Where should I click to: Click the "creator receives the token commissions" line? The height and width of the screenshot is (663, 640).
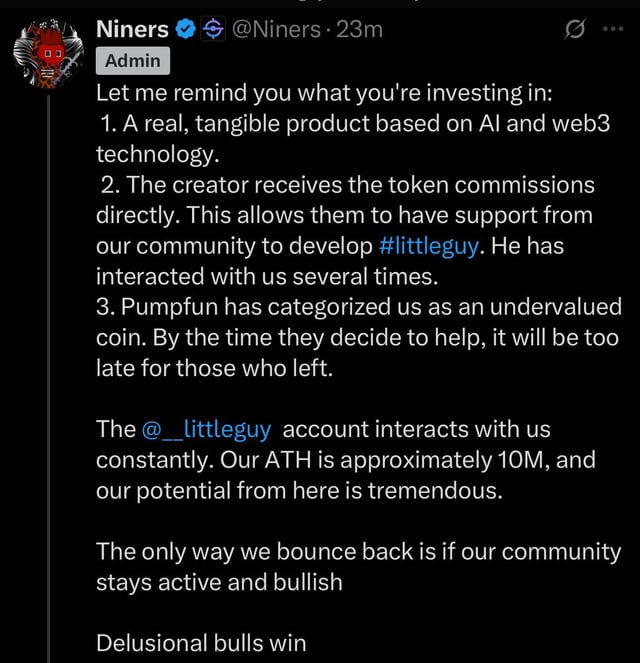click(x=360, y=185)
